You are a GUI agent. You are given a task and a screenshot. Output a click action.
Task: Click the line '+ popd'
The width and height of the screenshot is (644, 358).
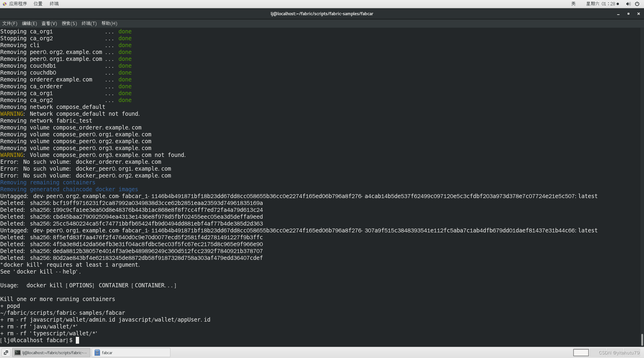tap(10, 306)
